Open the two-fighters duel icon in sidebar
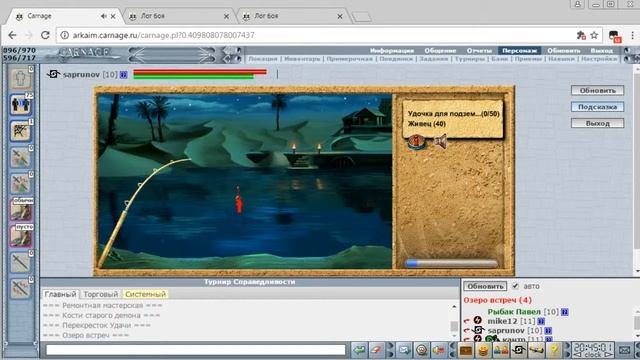This screenshot has width=640, height=360. pos(20,104)
